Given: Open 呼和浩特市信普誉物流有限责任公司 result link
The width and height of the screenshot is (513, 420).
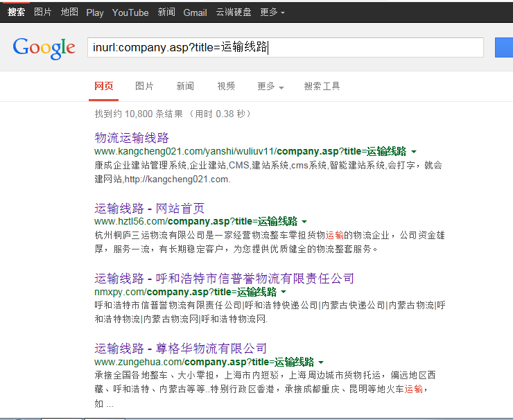Looking at the screenshot, I should (224, 279).
